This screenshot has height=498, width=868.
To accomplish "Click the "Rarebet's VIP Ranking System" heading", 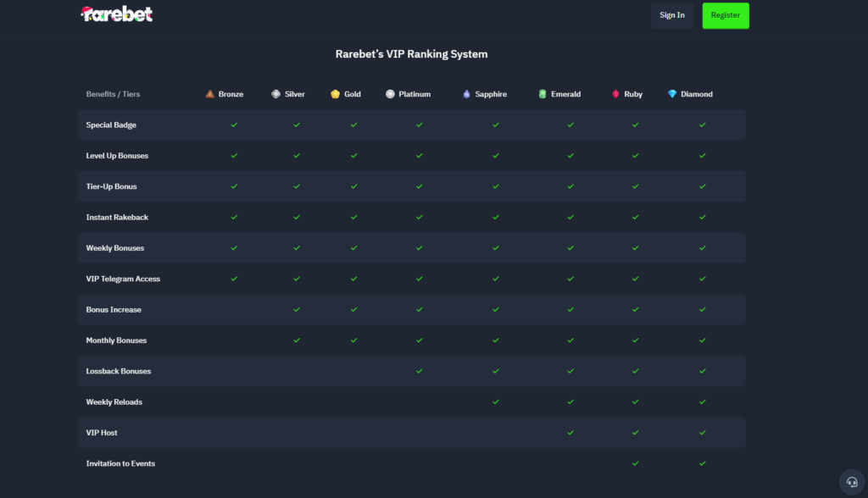I will pyautogui.click(x=411, y=54).
